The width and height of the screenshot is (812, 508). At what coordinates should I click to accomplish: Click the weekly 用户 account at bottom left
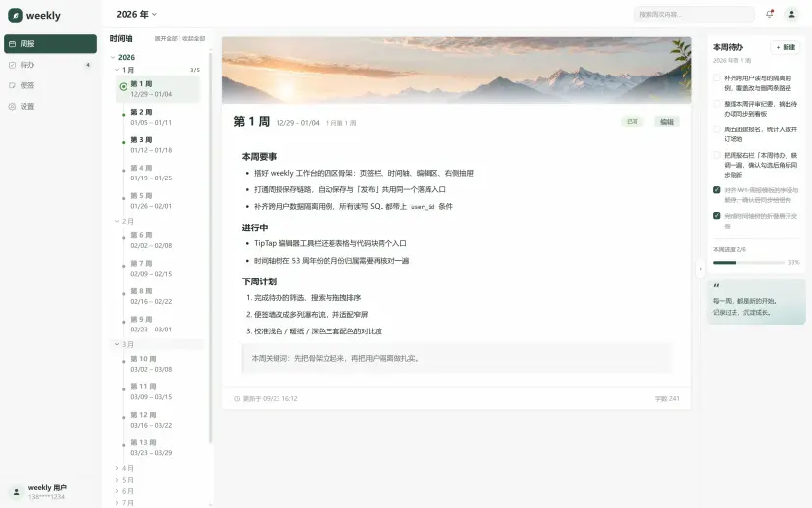51,492
